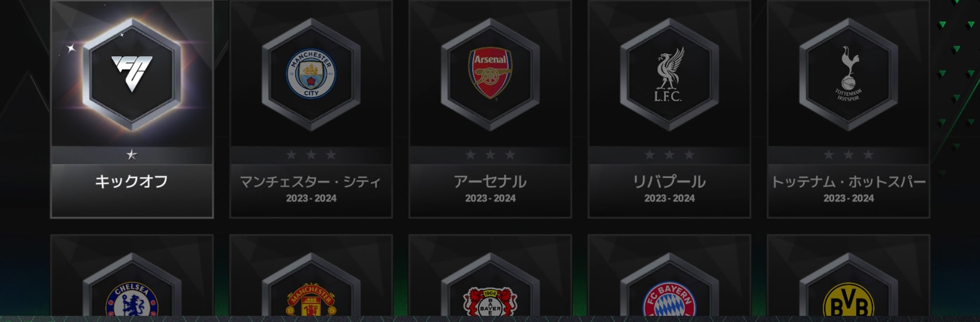Open the キックオフ label tile
This screenshot has width=980, height=322.
132,190
